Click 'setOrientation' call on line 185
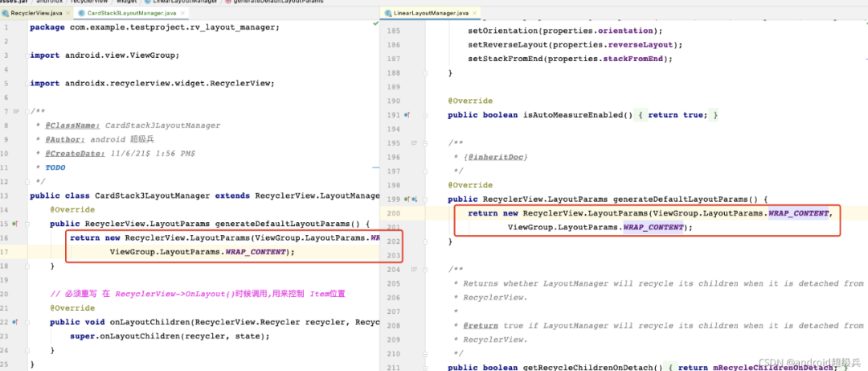 click(x=502, y=31)
